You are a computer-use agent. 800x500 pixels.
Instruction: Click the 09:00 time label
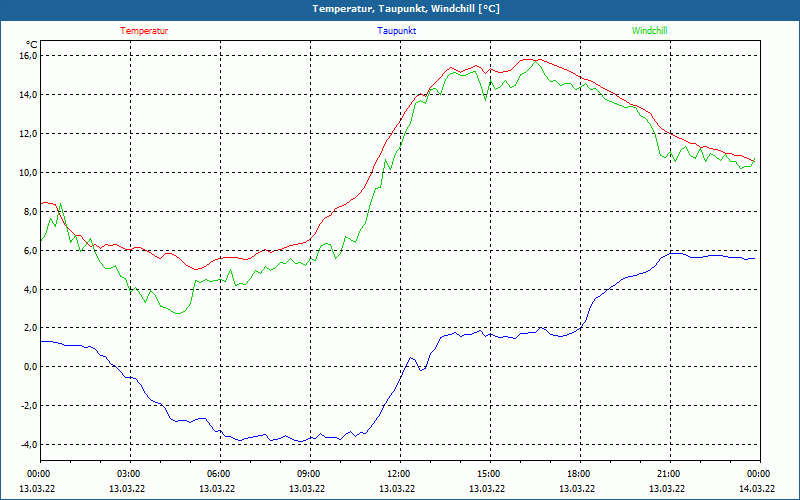pos(310,473)
